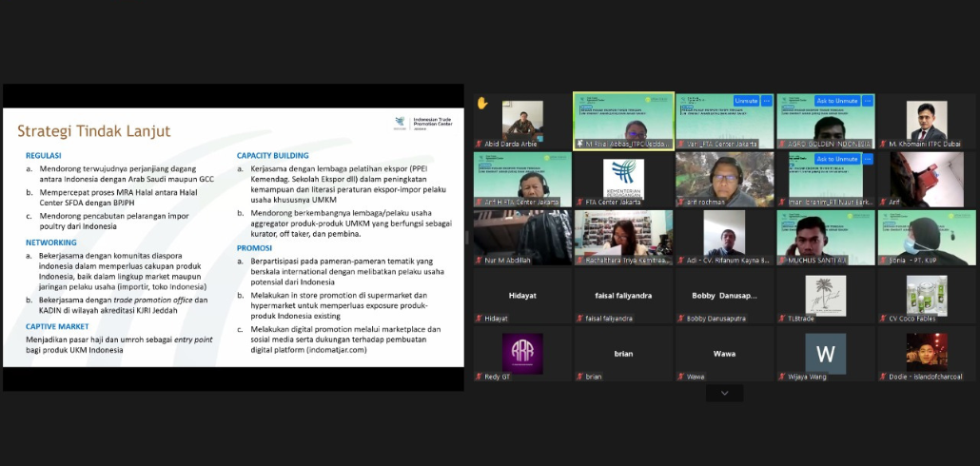Open more options on Imam Ibrahim's video tile
The width and height of the screenshot is (980, 466).
tap(866, 158)
